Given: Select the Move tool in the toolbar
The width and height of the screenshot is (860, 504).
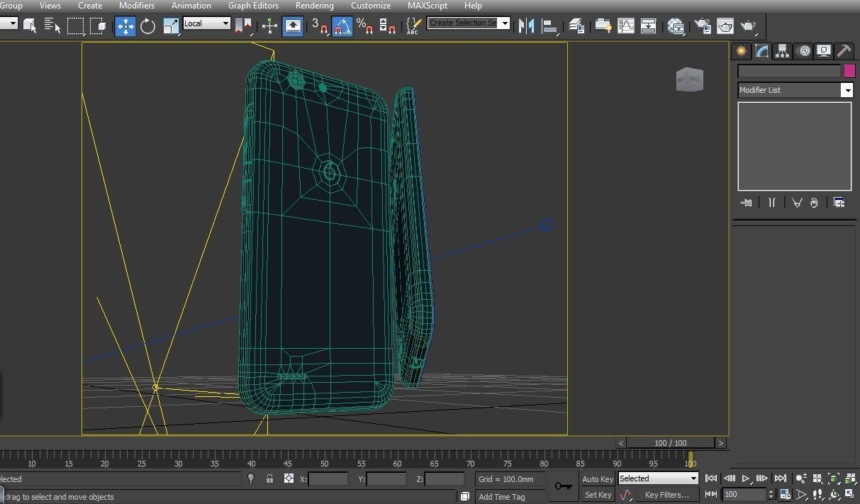Looking at the screenshot, I should (x=125, y=26).
